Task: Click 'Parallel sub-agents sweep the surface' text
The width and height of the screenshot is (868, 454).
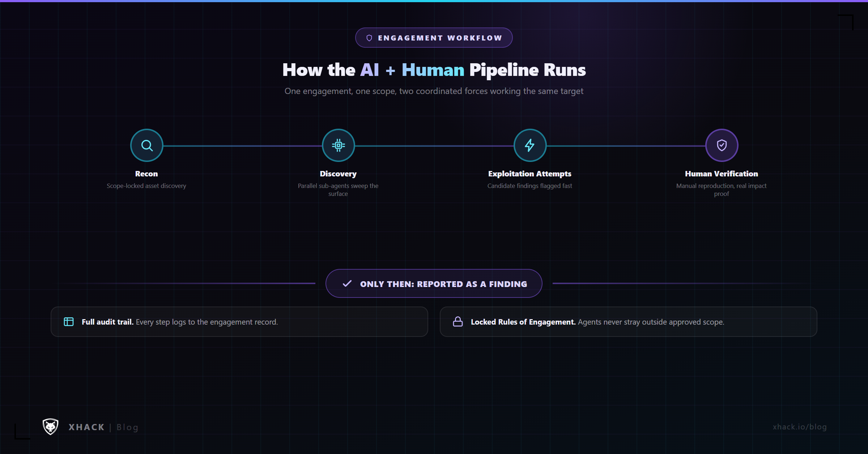Action: pos(338,190)
